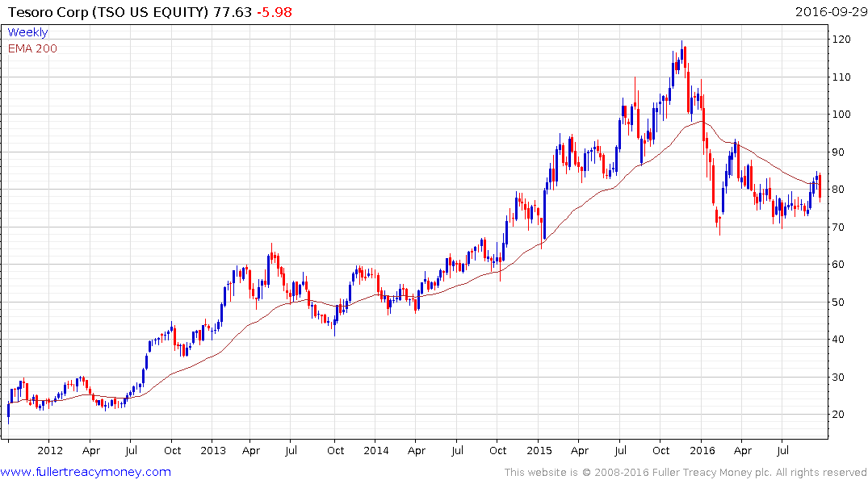Screen dimensions: 868x484
Task: Click the 60 price axis label
Action: [838, 265]
